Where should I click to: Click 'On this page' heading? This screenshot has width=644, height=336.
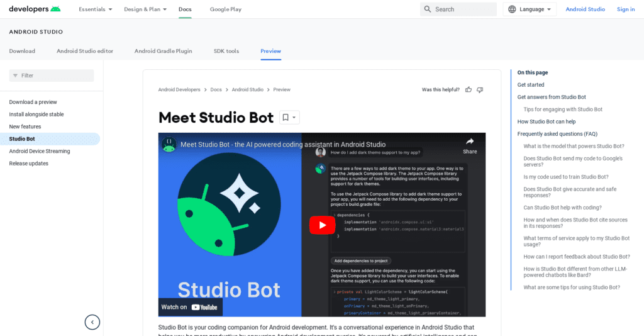532,72
